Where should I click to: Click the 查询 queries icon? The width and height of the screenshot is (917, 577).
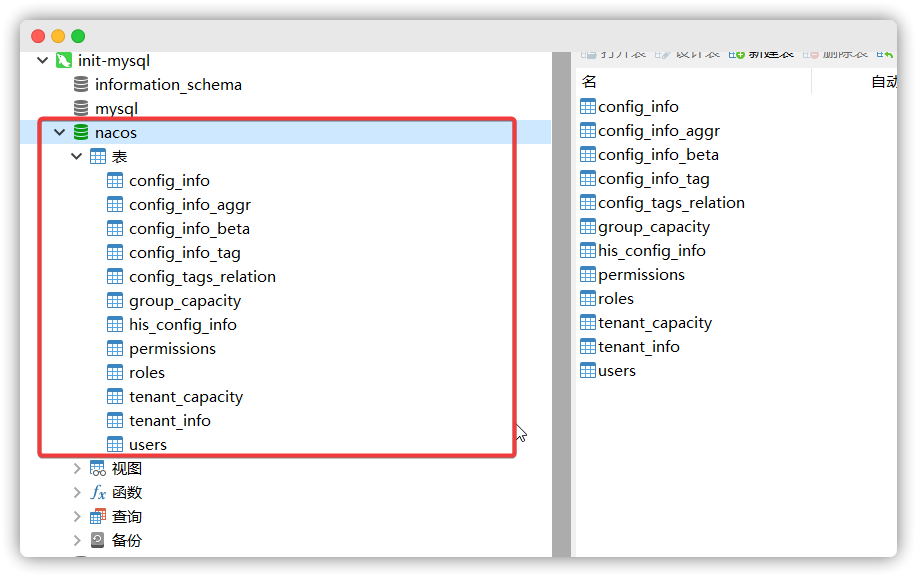tap(98, 516)
